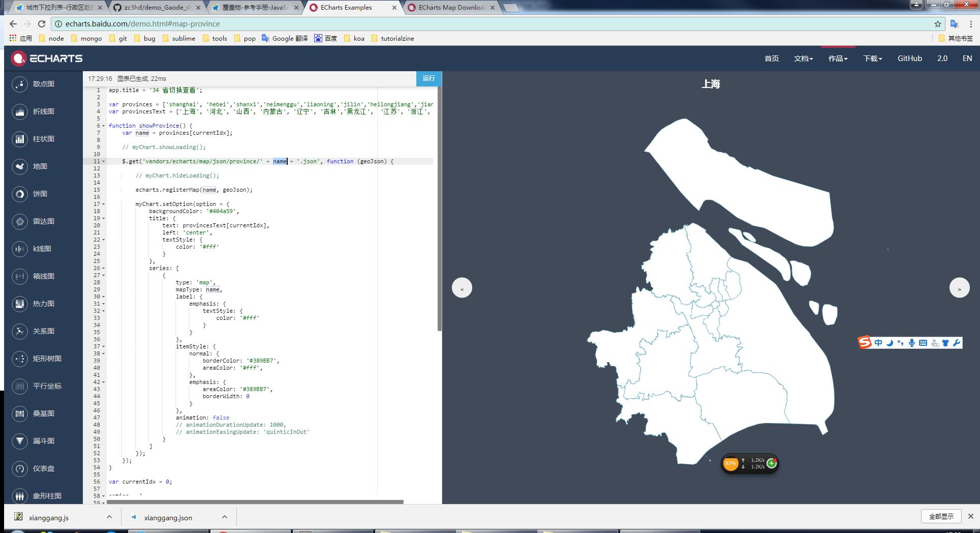The width and height of the screenshot is (980, 533).
Task: Collapse the fold arrow at line 17
Action: pos(104,204)
